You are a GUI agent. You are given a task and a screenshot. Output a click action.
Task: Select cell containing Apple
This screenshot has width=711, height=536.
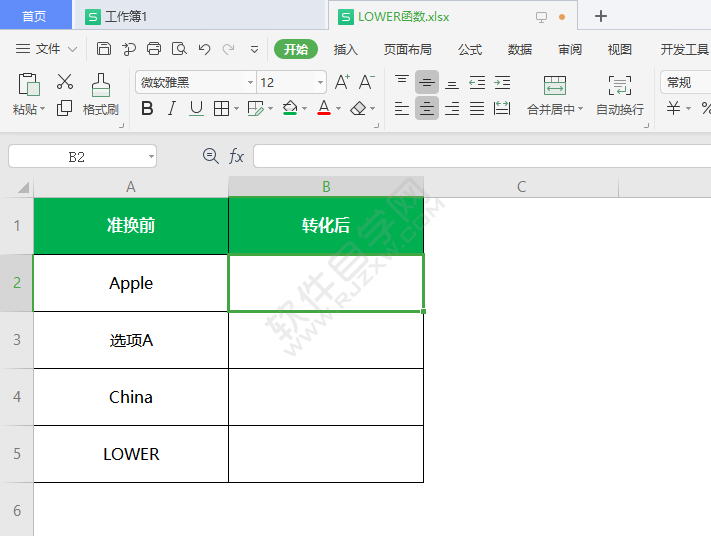(x=131, y=283)
